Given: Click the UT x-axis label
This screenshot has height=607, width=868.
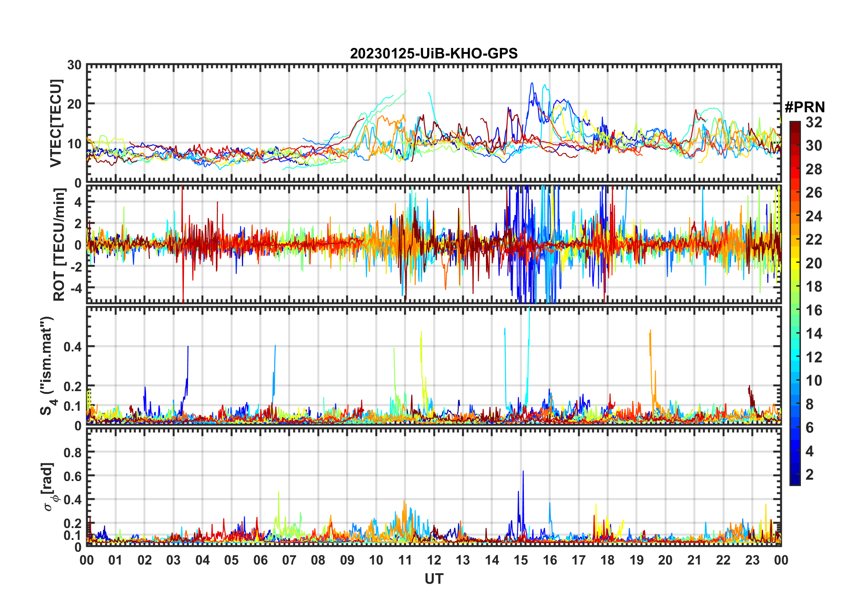Looking at the screenshot, I should click(x=434, y=579).
